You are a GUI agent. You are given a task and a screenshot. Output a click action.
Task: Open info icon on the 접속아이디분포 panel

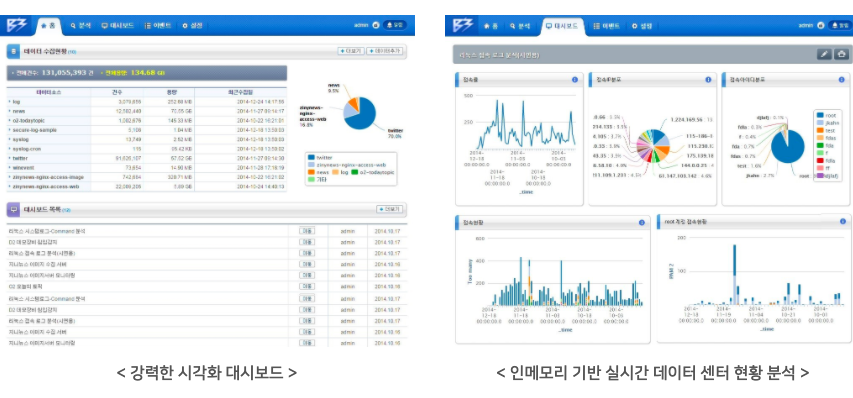coord(842,80)
